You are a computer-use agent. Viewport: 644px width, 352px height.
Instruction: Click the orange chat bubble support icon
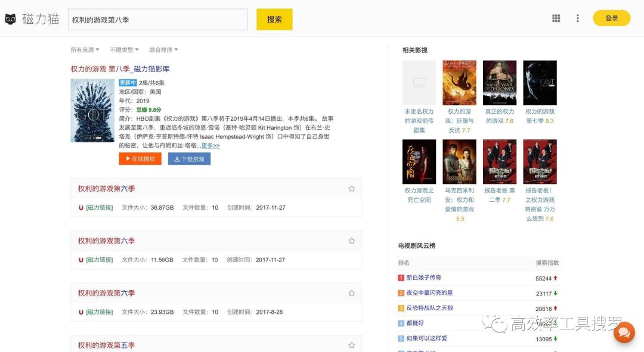(x=624, y=332)
